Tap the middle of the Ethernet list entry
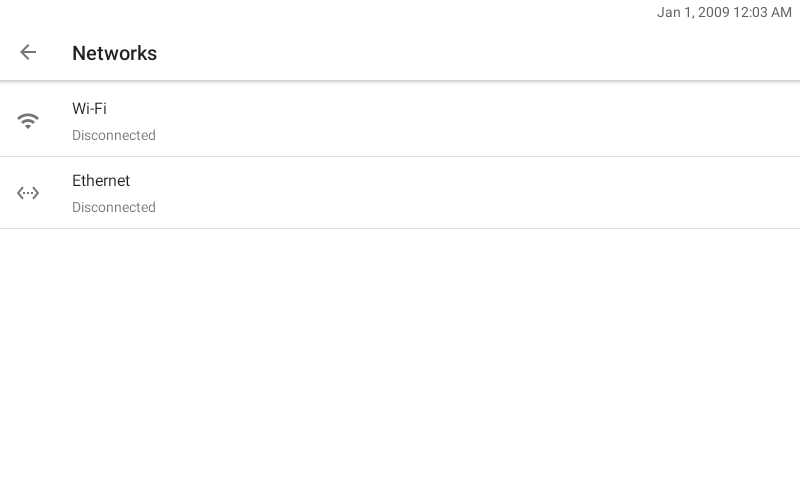This screenshot has height=480, width=800. point(400,193)
